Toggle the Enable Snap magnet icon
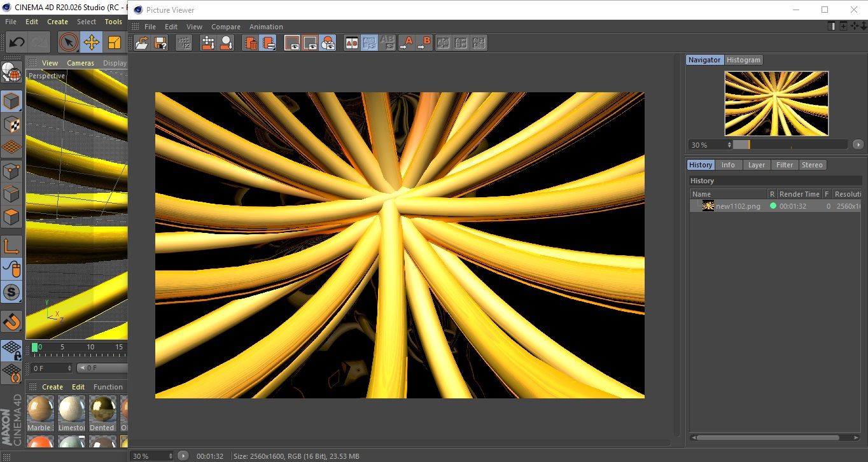 [11, 321]
